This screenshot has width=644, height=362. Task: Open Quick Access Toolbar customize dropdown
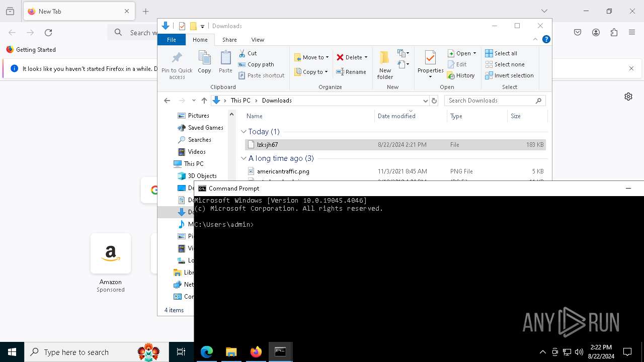point(203,26)
